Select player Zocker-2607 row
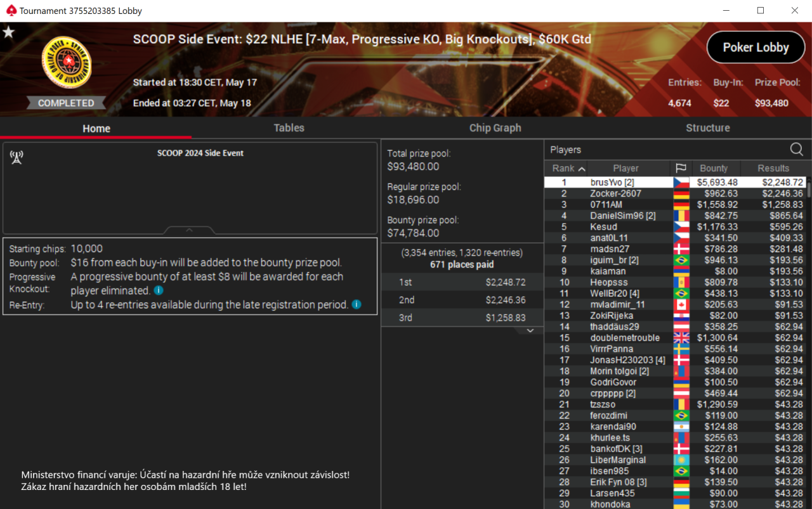Viewport: 812px width, 509px height. [x=675, y=193]
